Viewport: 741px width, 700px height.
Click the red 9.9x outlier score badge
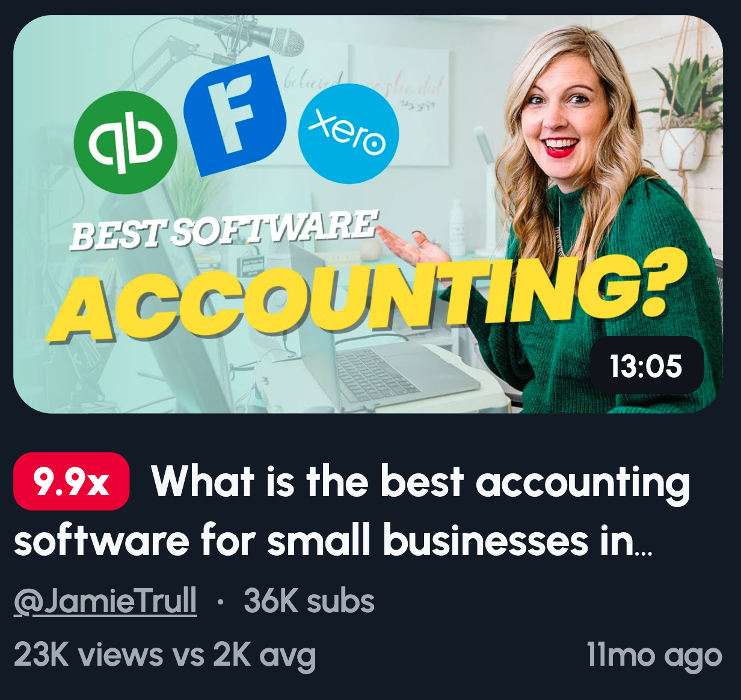click(x=72, y=481)
